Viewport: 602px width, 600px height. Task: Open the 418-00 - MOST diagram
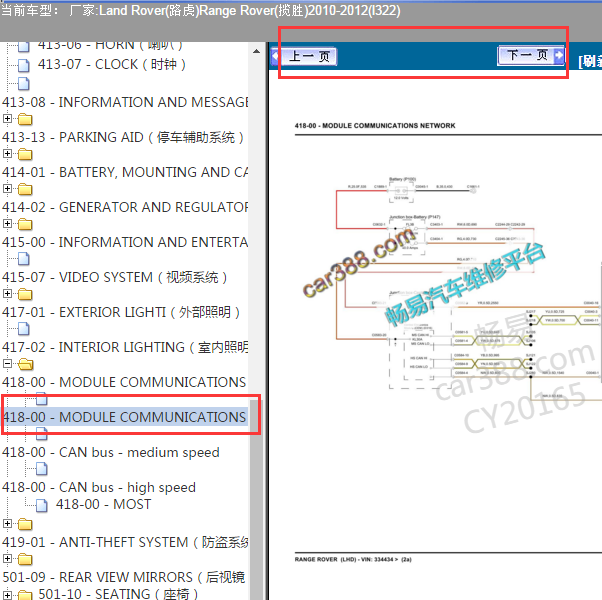[104, 504]
